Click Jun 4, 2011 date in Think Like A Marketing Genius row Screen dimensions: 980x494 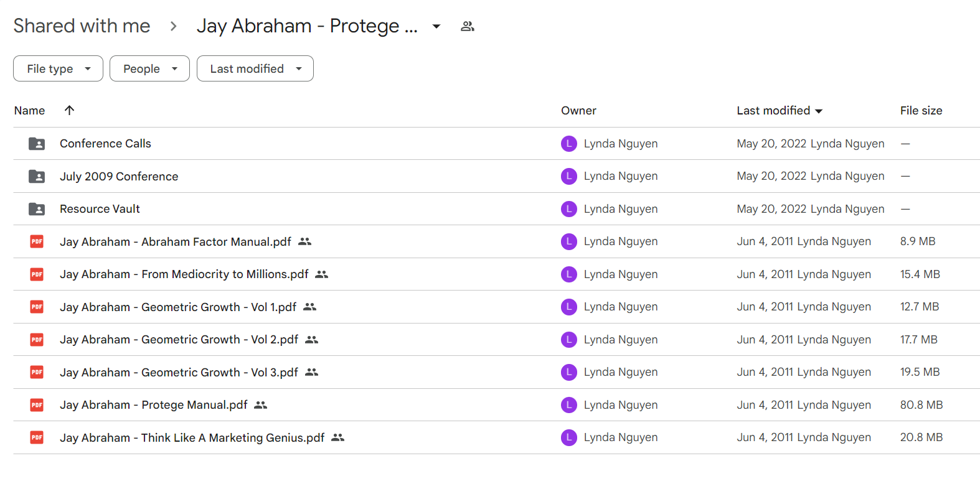[765, 437]
